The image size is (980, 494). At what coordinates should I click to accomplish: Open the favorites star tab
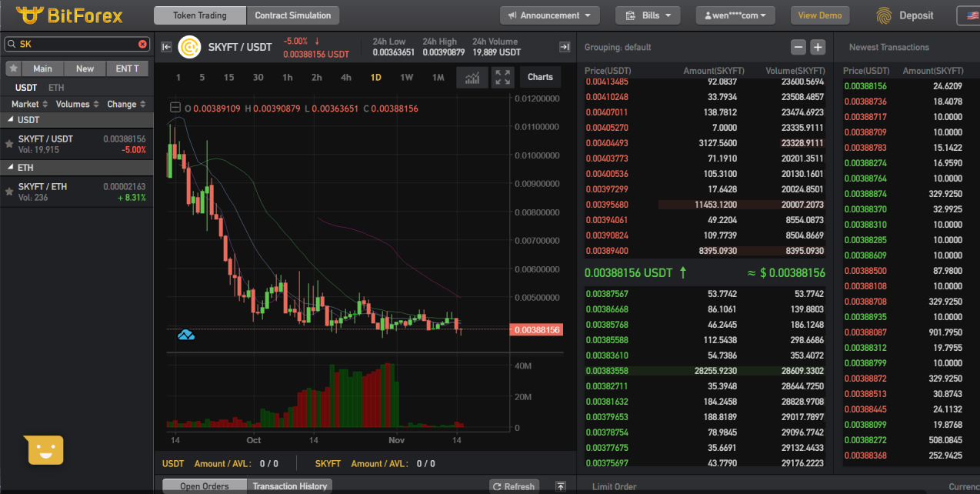click(x=13, y=68)
